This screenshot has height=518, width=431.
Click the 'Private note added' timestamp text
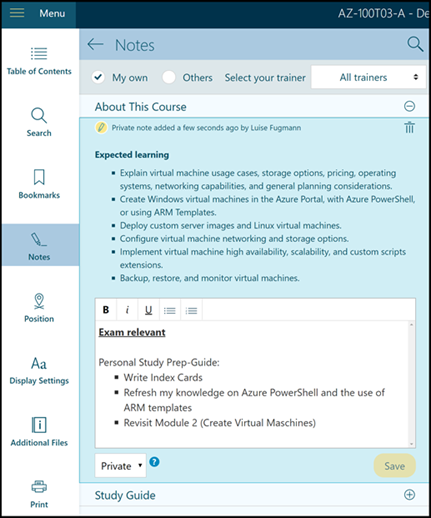pyautogui.click(x=206, y=128)
